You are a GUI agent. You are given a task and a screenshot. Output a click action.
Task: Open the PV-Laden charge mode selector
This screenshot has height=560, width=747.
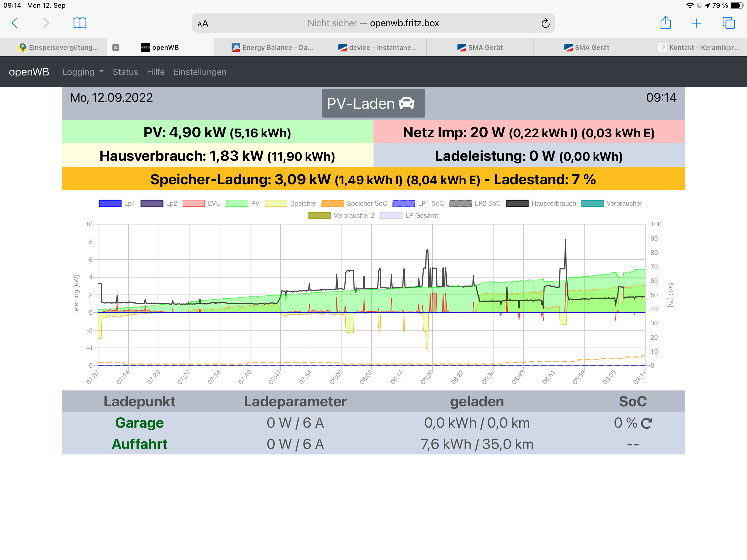[x=373, y=103]
